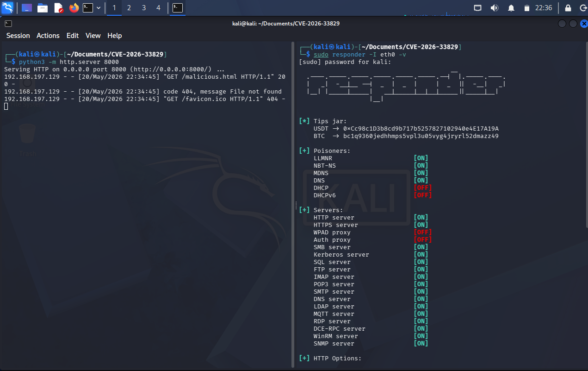This screenshot has height=371, width=588.
Task: Click the 'Auth proxy' label
Action: click(332, 239)
